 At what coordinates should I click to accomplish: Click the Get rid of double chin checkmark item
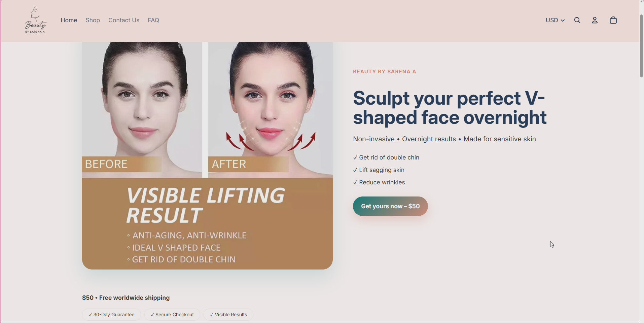pos(386,157)
